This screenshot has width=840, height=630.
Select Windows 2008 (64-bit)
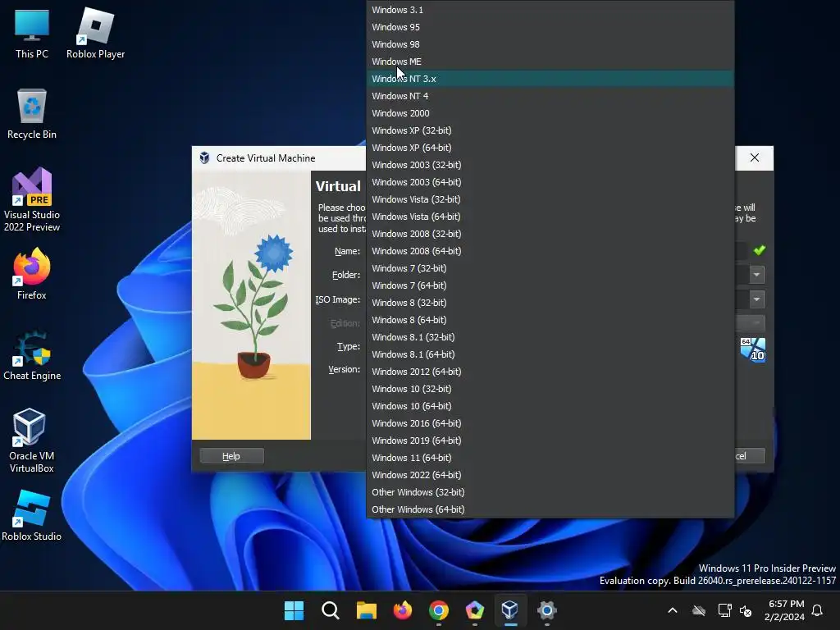pyautogui.click(x=550, y=251)
